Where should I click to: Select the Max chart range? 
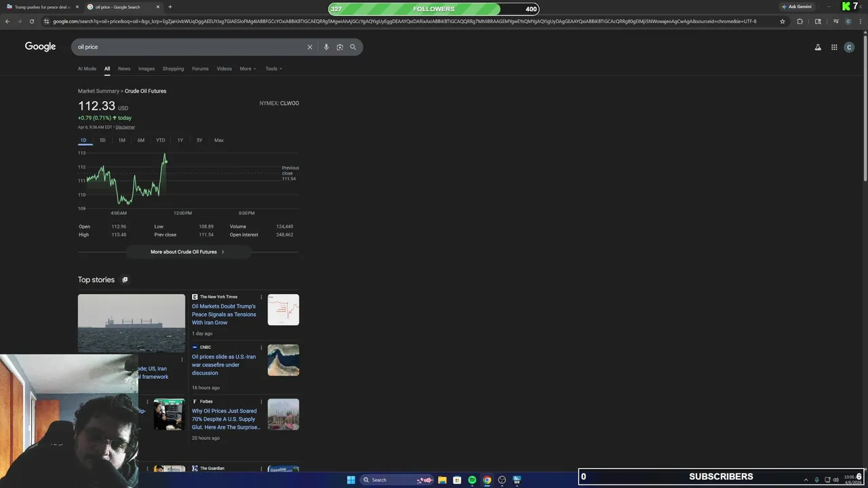[219, 140]
